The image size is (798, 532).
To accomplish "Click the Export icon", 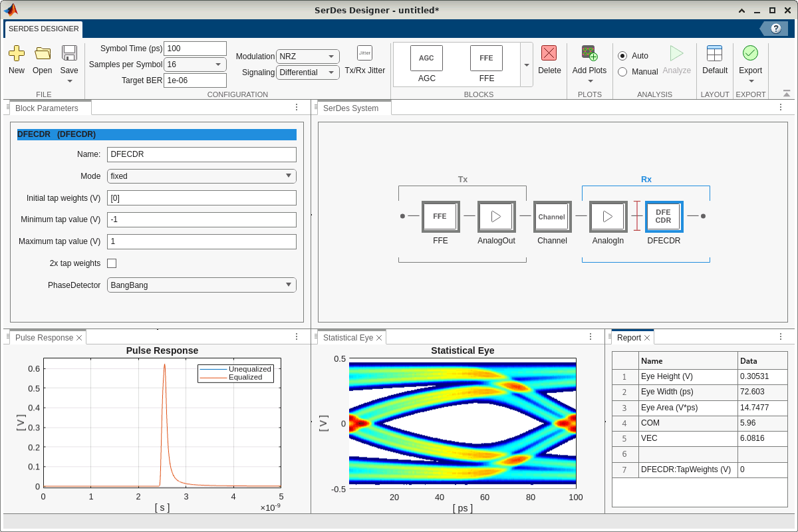I will coord(750,54).
